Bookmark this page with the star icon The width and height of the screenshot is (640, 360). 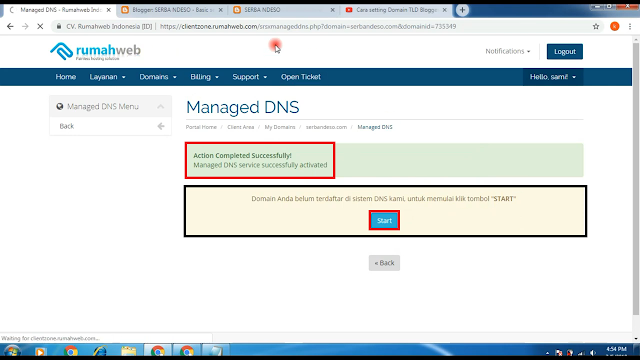click(596, 26)
